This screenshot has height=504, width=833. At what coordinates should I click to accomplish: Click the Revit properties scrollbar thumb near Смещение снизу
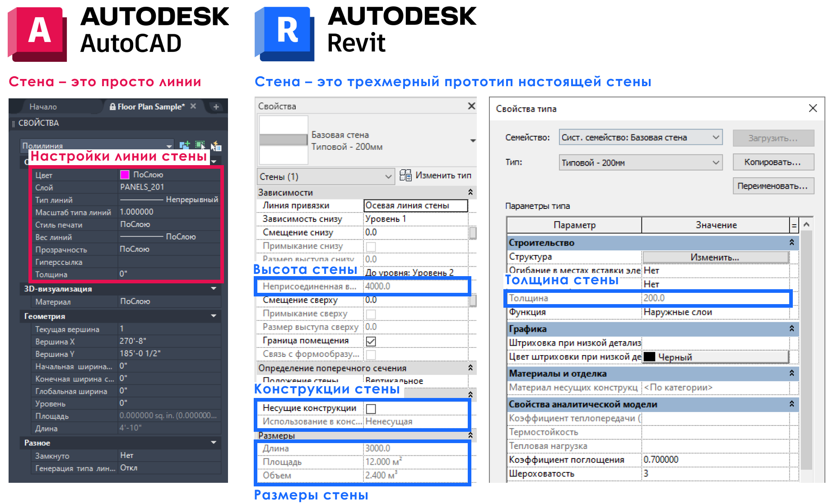[x=473, y=233]
